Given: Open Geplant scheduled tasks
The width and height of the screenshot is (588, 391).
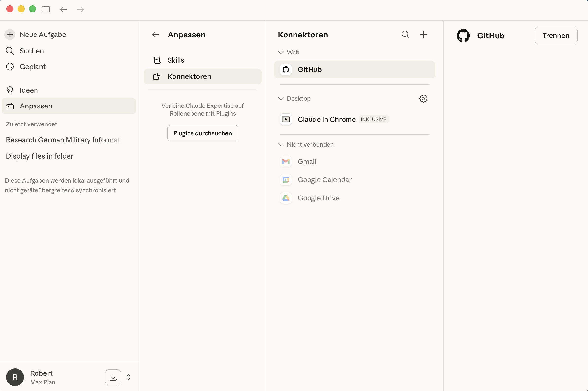Looking at the screenshot, I should pyautogui.click(x=33, y=67).
